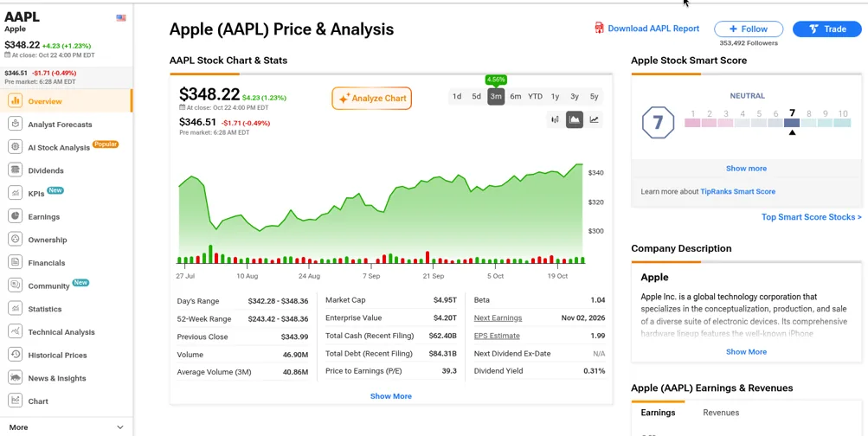868x436 pixels.
Task: Open the Overview sidebar icon
Action: 15,100
